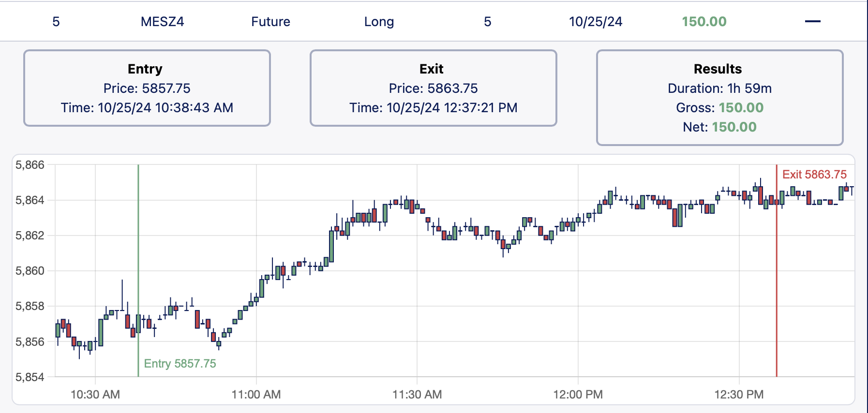Click the Long side cell
Viewport: 868px width, 413px height.
379,22
